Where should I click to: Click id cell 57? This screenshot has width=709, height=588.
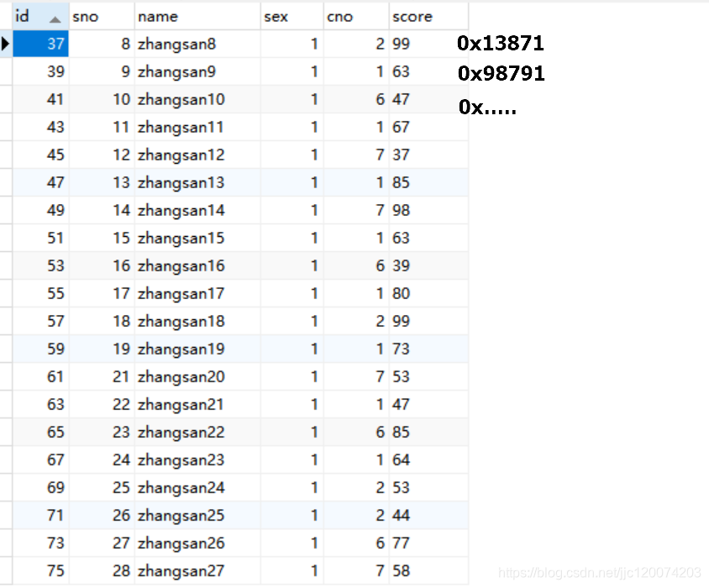[x=40, y=321]
